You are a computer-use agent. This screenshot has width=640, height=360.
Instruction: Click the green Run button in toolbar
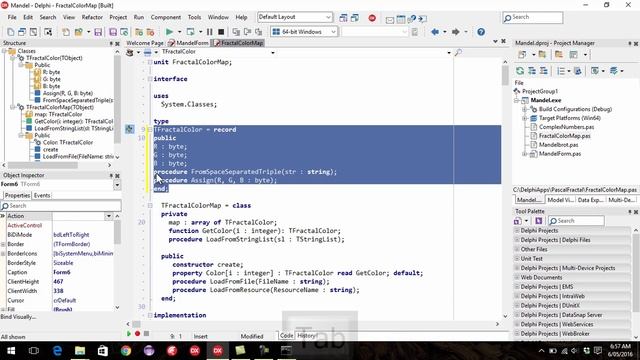pos(169,32)
